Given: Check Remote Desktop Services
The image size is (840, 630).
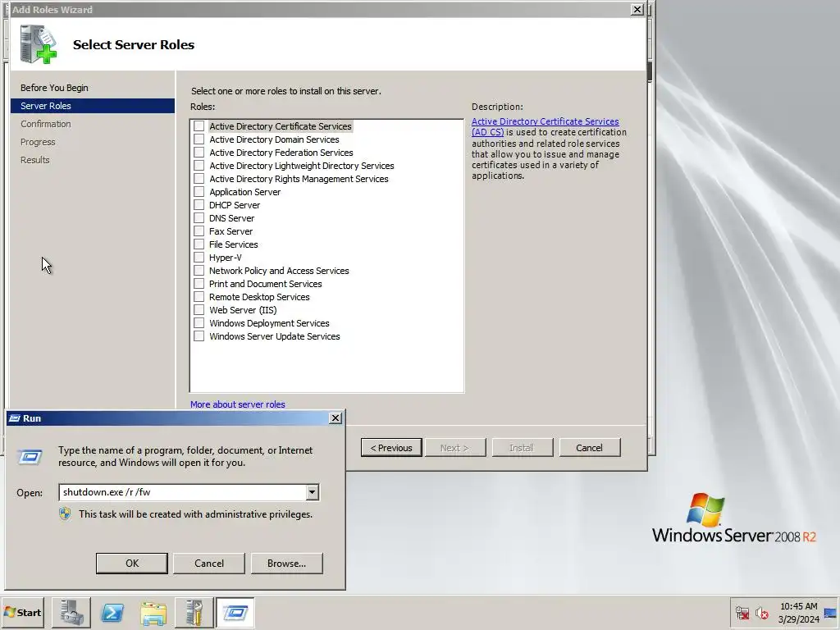Looking at the screenshot, I should pos(199,297).
